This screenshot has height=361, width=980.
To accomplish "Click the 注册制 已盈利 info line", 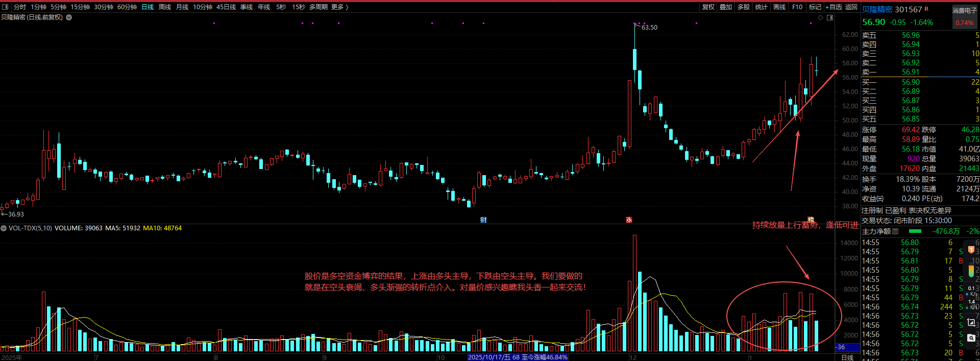I will pyautogui.click(x=906, y=210).
